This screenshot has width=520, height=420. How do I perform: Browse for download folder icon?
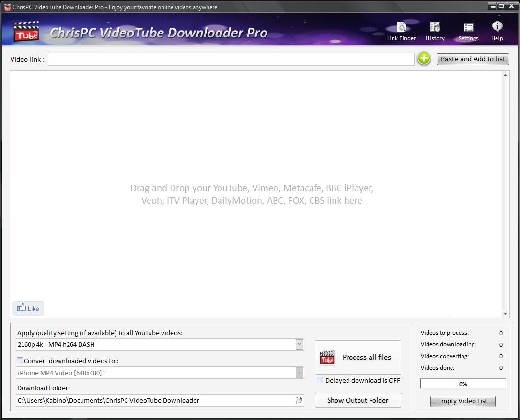(x=299, y=400)
